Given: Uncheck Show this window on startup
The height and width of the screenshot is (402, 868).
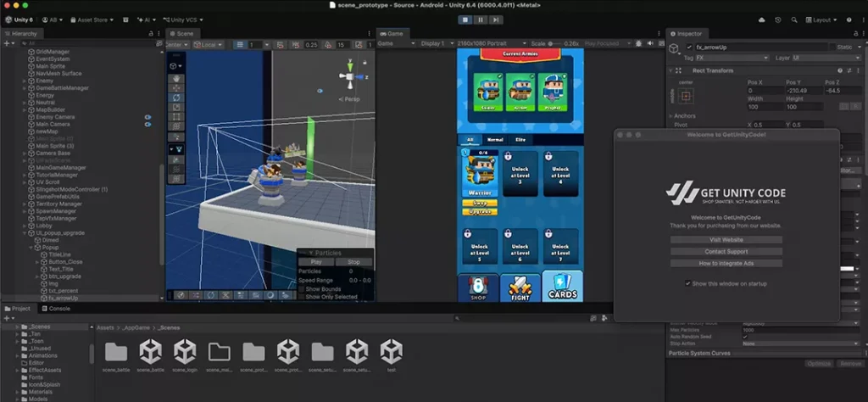Looking at the screenshot, I should 687,283.
